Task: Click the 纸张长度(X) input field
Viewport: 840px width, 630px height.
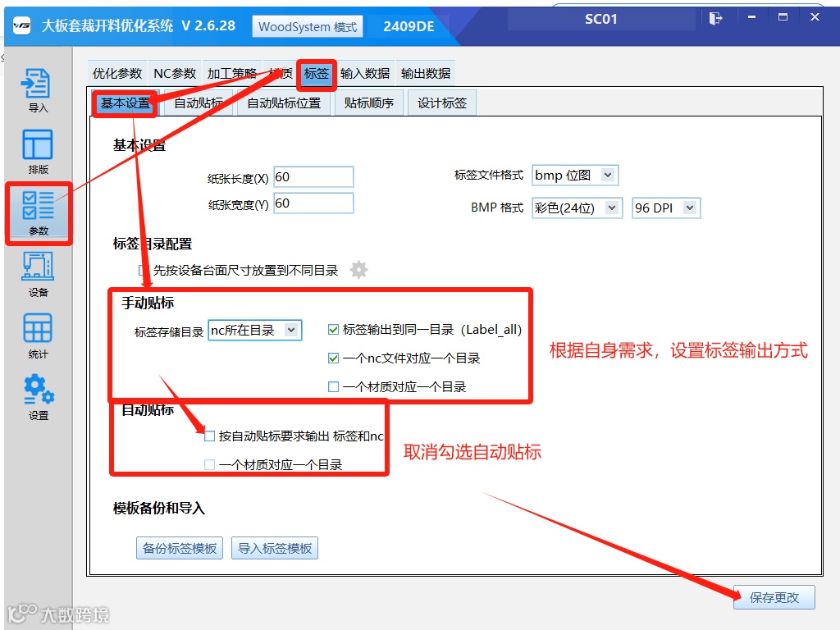Action: tap(313, 177)
